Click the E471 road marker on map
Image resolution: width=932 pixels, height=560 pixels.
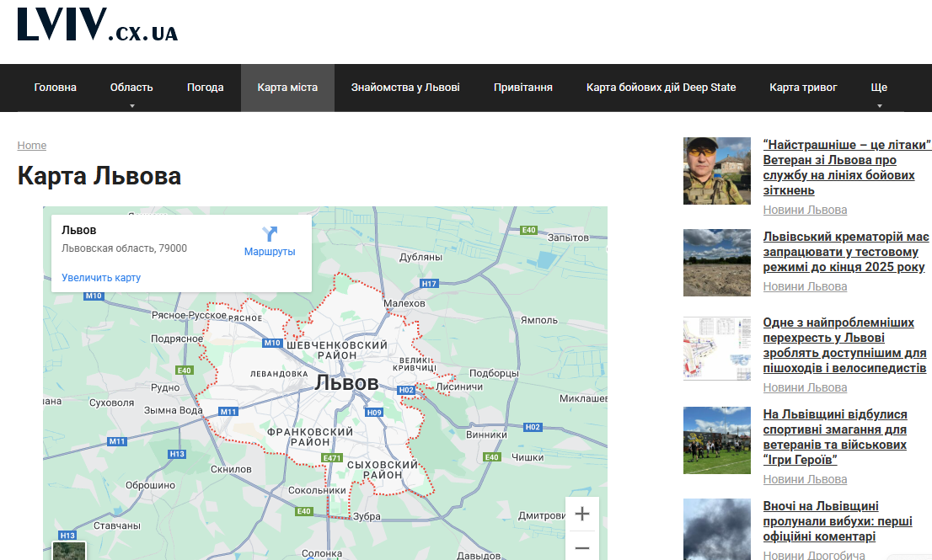coord(332,458)
